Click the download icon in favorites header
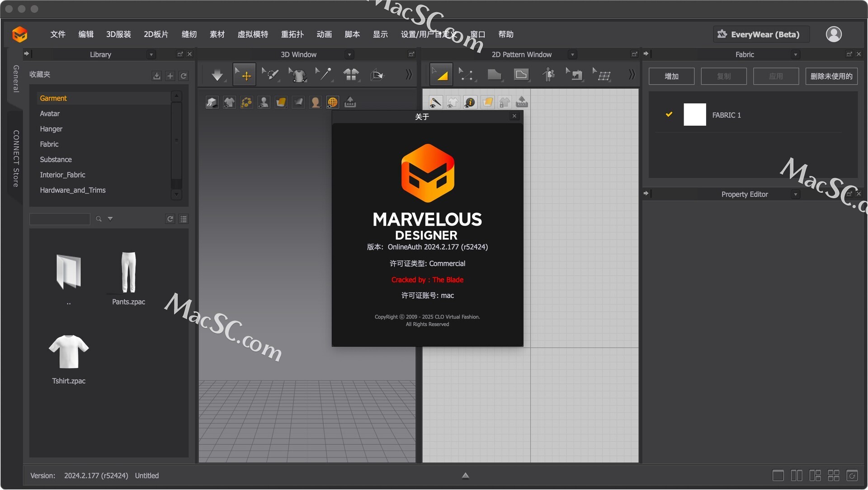The height and width of the screenshot is (490, 868). (156, 76)
